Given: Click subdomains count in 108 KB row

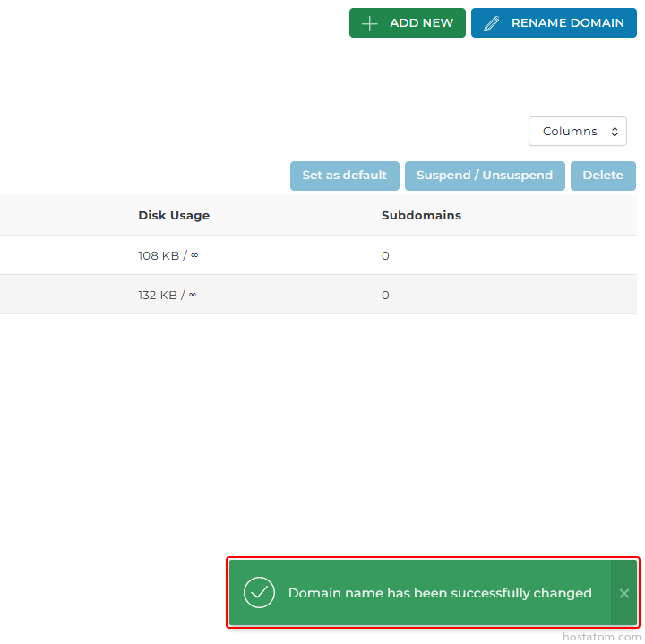Looking at the screenshot, I should click(385, 256).
